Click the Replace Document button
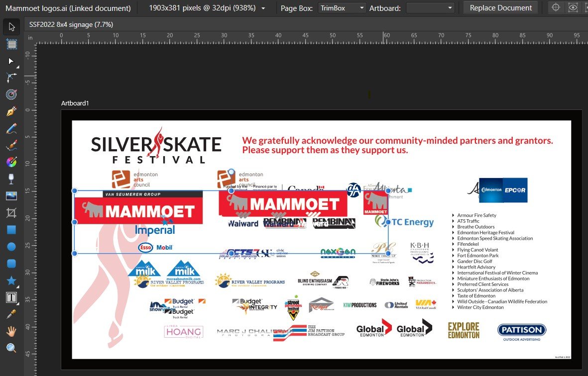This screenshot has width=588, height=376. point(501,8)
